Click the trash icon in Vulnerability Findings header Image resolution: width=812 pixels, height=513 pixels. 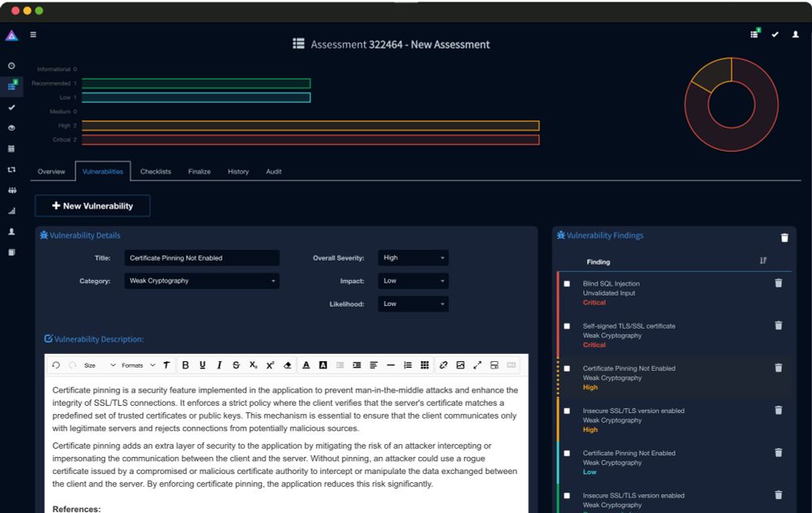click(x=784, y=238)
